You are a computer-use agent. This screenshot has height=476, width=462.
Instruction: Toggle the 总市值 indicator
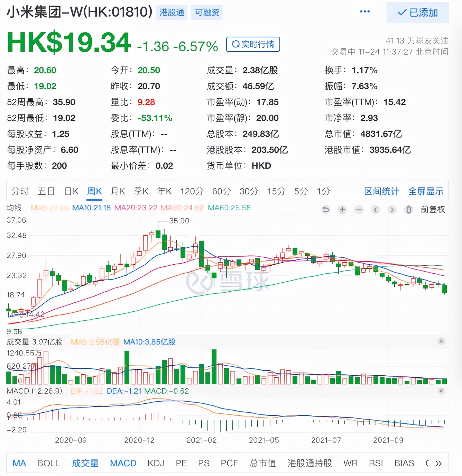[263, 463]
